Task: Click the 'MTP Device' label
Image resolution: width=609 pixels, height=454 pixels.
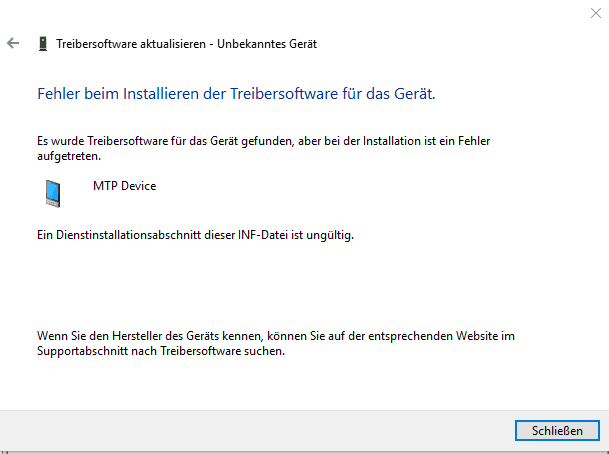Action: (124, 186)
